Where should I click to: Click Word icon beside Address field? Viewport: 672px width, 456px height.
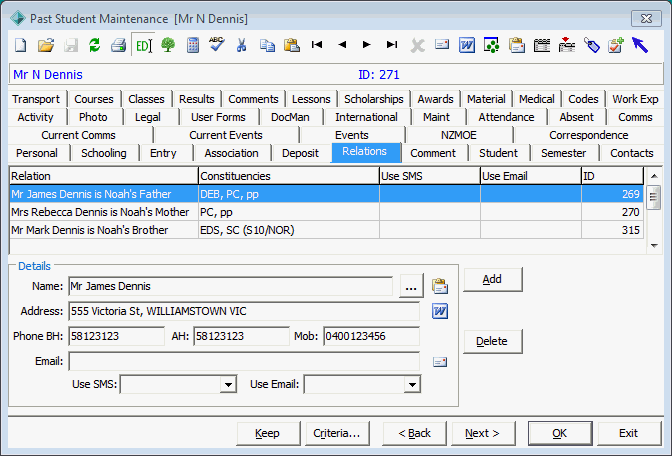[440, 311]
